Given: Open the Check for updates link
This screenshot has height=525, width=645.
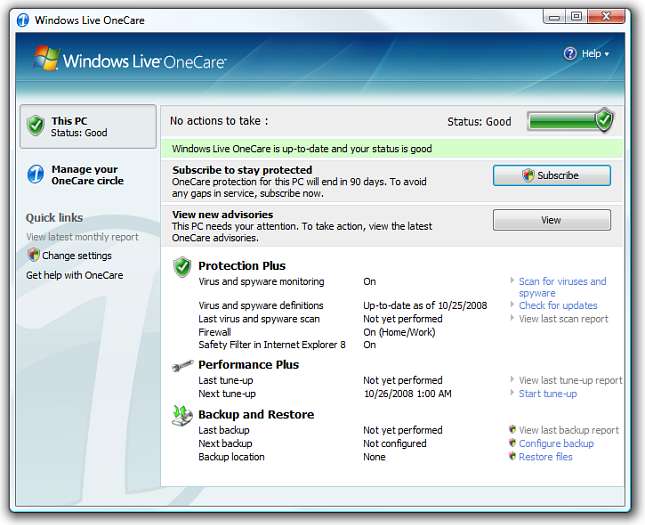Looking at the screenshot, I should tap(558, 305).
